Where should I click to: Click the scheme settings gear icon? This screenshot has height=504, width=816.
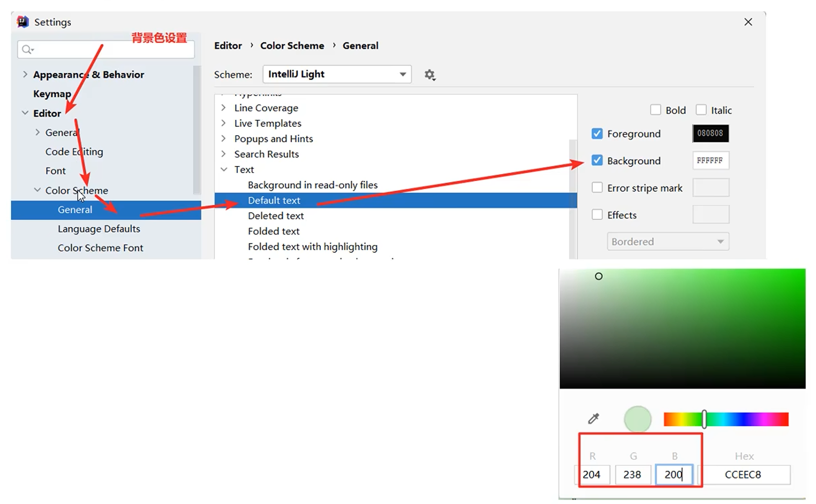[429, 75]
